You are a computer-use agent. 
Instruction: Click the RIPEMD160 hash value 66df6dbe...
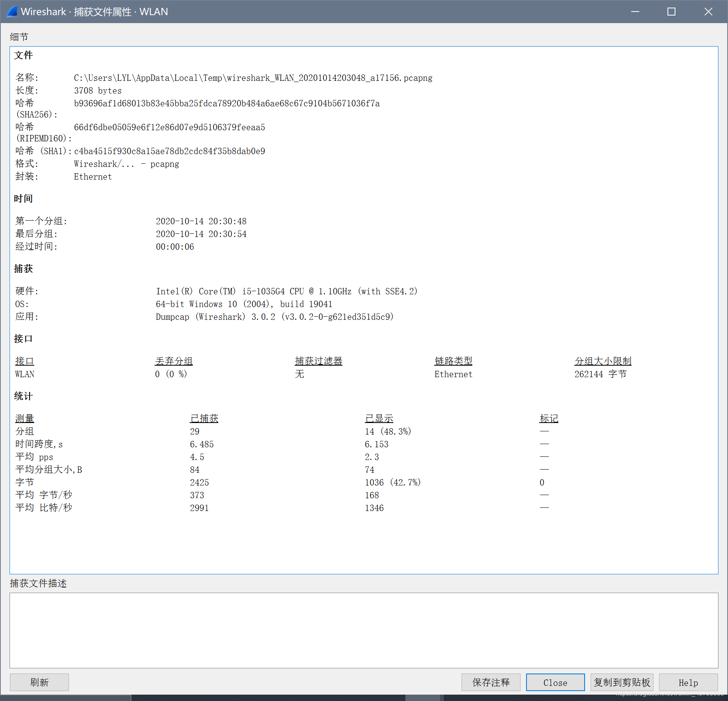click(169, 127)
